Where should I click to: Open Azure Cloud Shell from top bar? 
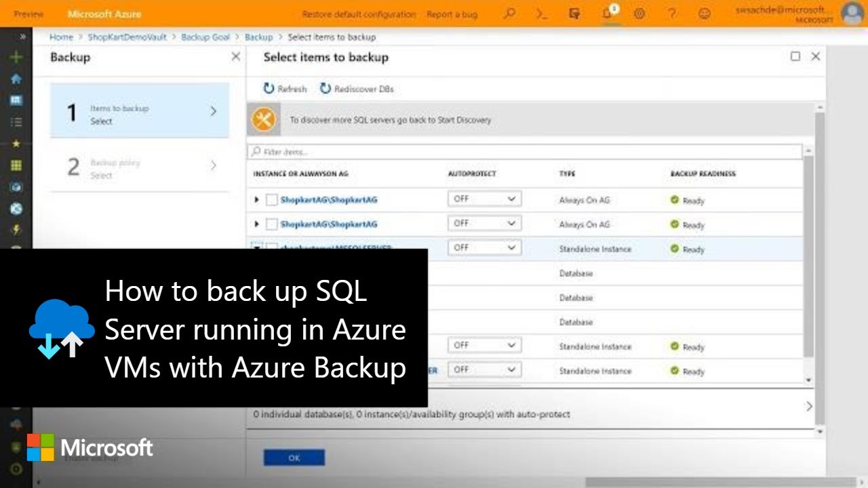pyautogui.click(x=542, y=14)
